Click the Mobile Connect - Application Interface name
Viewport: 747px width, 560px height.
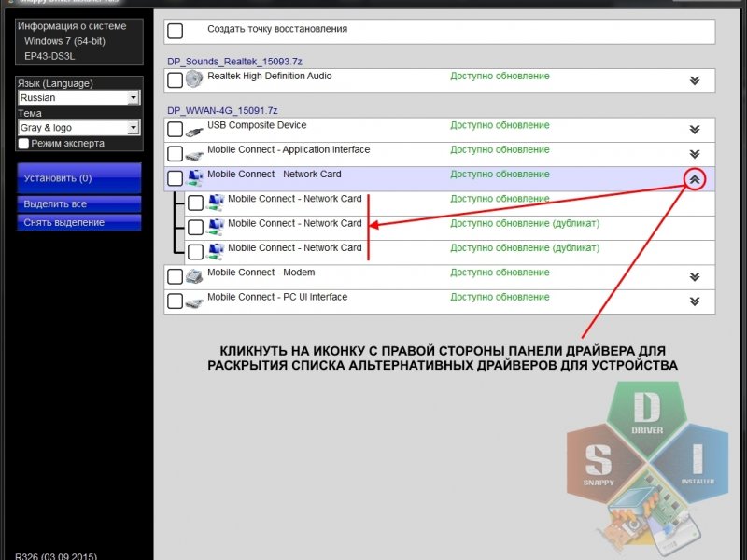(x=289, y=150)
